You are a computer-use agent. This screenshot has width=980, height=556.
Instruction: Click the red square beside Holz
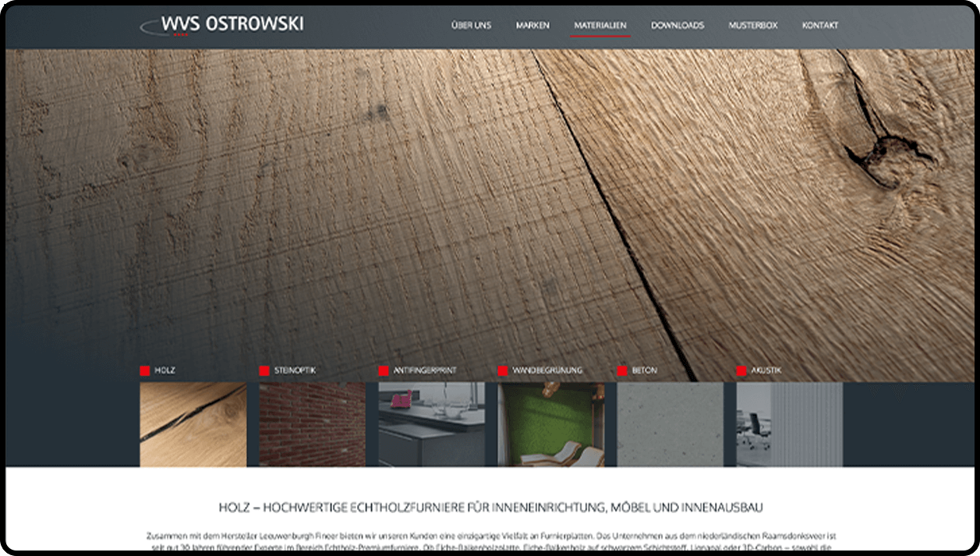point(145,371)
